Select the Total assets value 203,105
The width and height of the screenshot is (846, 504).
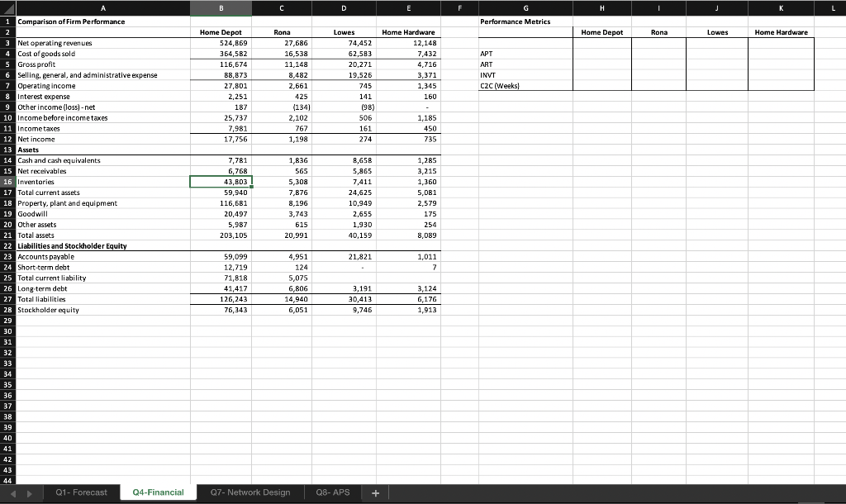(221, 235)
